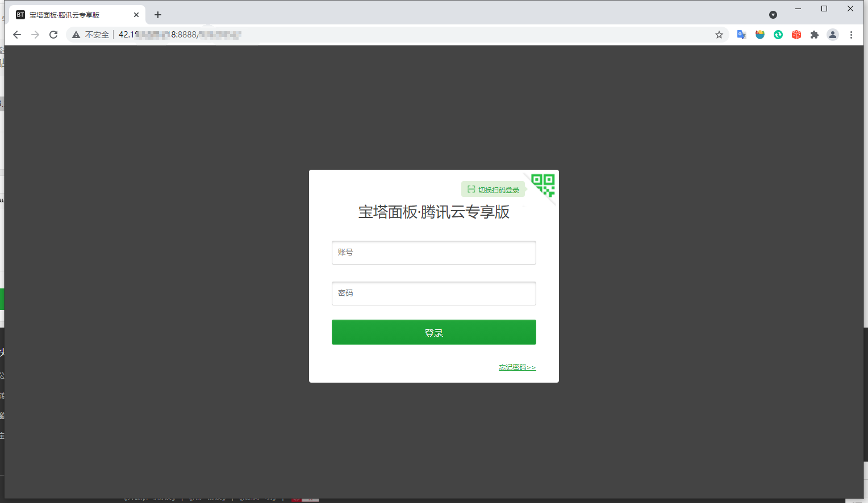The image size is (868, 503).
Task: Open the 忘记密码>> forgot password link
Action: [x=518, y=367]
